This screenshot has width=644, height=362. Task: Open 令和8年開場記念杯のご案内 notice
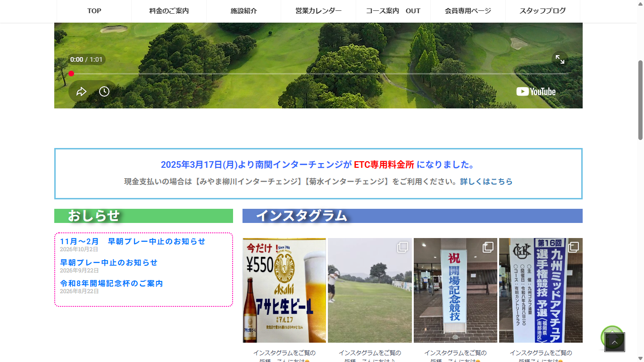coord(111,283)
